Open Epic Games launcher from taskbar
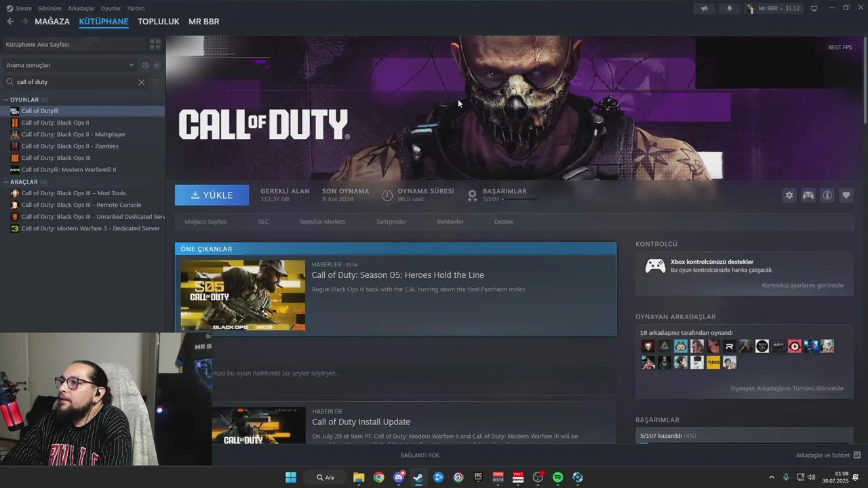868x488 pixels. tap(478, 477)
